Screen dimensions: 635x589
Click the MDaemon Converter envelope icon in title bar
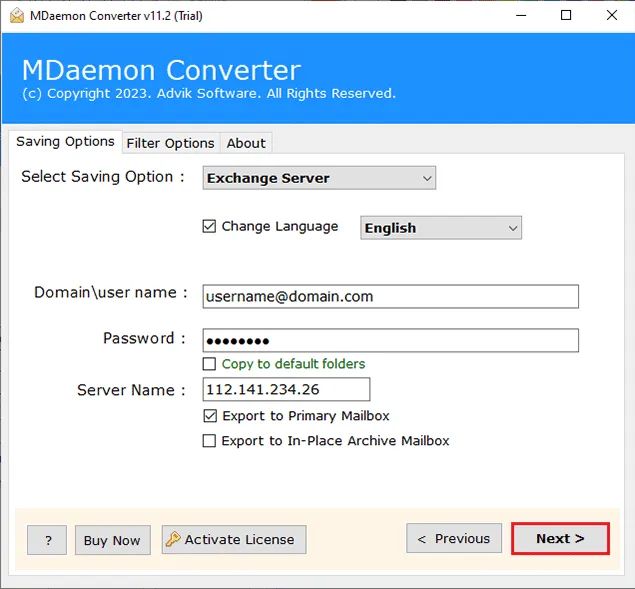coord(17,16)
